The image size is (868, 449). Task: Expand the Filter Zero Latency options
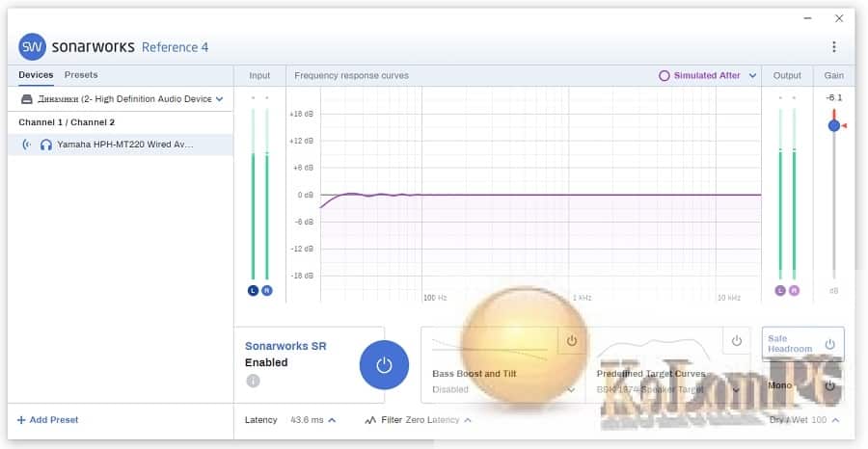click(468, 420)
